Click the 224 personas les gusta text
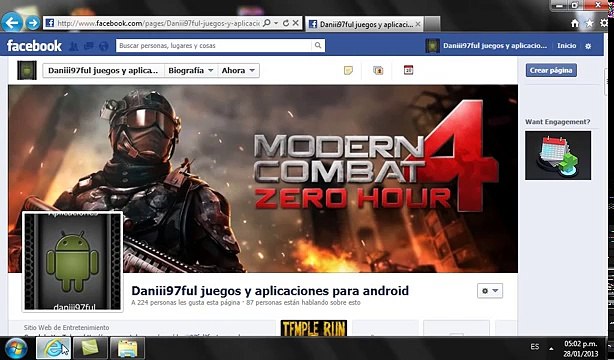614x360 pixels. tap(186, 302)
